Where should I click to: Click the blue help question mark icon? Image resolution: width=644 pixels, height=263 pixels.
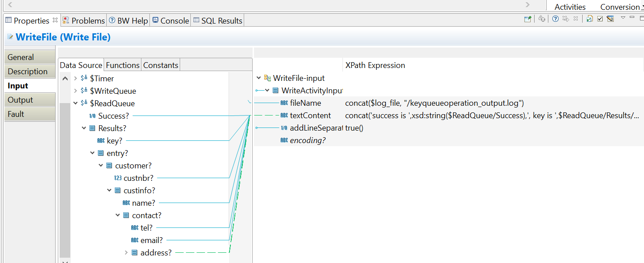555,19
